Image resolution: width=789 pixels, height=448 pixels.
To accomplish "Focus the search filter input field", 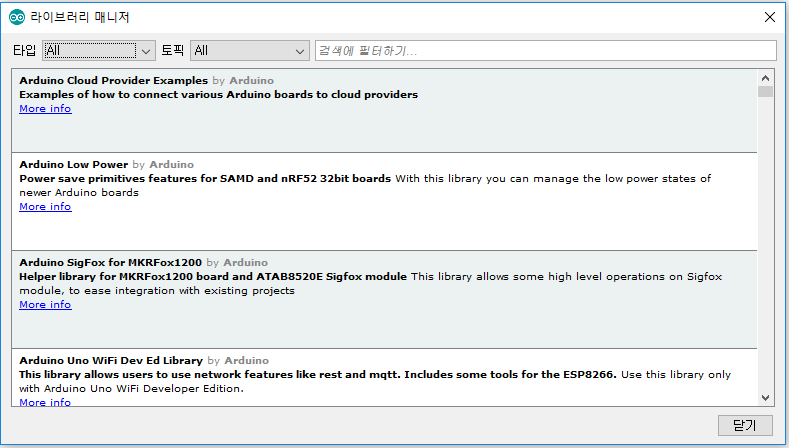I will (545, 50).
